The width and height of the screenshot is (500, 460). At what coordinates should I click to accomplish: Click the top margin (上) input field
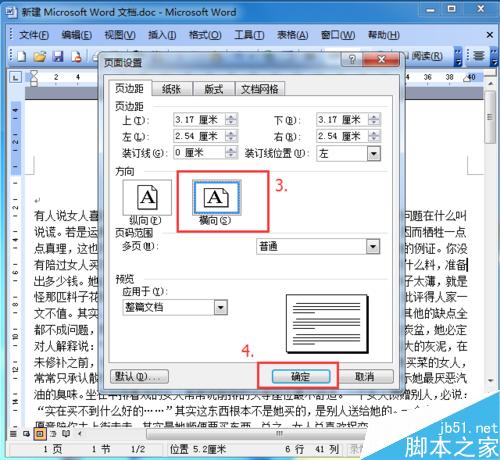tap(199, 119)
